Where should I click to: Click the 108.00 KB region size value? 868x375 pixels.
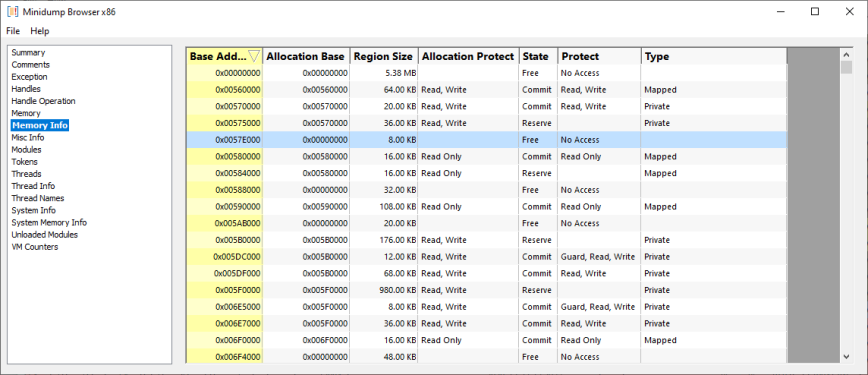click(384, 207)
